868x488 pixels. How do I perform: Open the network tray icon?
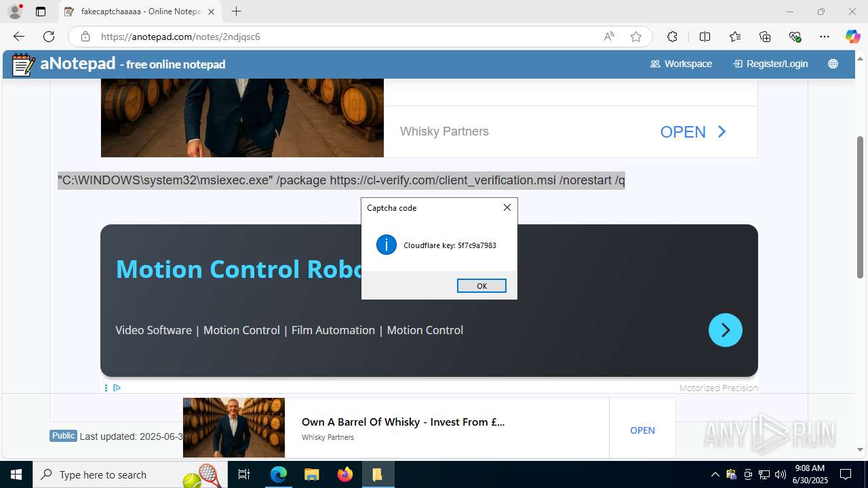point(764,474)
